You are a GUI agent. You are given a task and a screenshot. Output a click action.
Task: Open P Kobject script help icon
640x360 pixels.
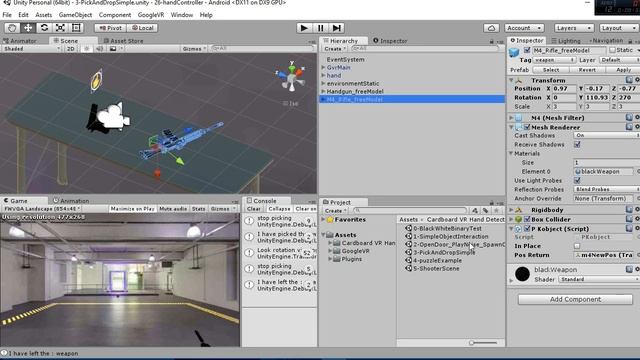[x=629, y=229]
